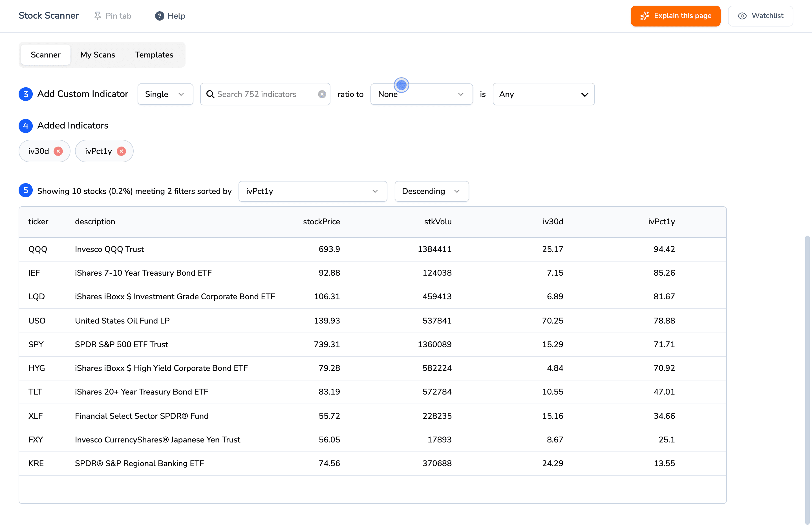Screen dimensions: 812x527
Task: Go to the Templates tab
Action: [154, 55]
